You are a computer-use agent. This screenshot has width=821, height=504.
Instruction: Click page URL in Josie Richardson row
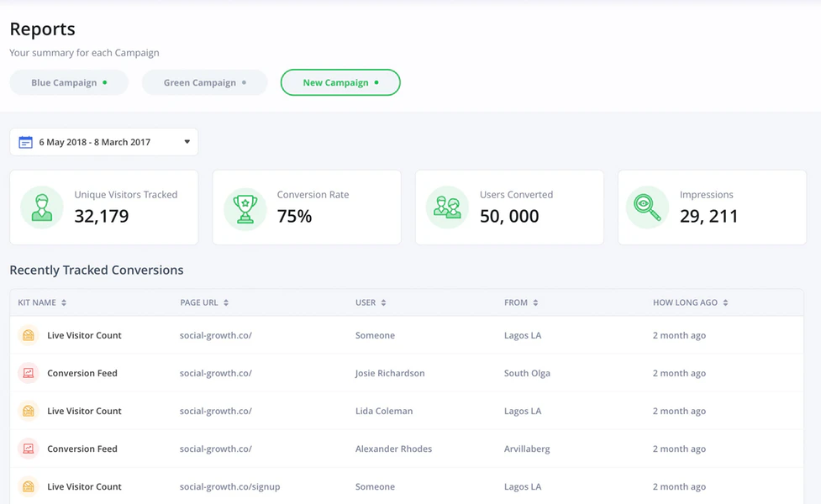[x=216, y=373]
